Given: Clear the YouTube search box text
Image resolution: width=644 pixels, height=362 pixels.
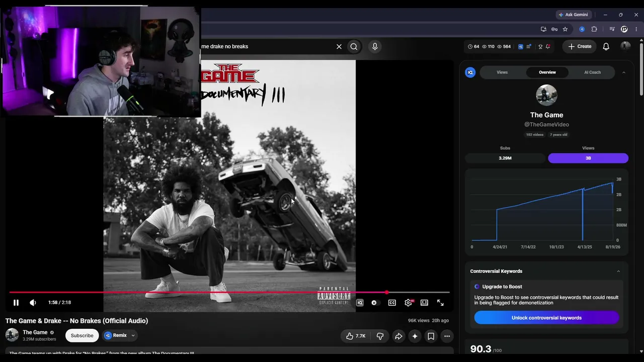Looking at the screenshot, I should pyautogui.click(x=339, y=46).
